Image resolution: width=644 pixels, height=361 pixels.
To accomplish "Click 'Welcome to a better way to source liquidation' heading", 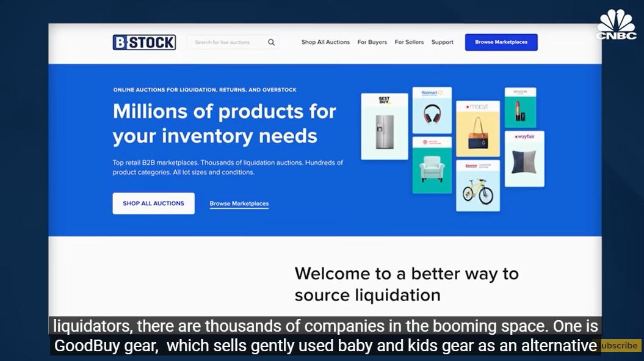I will [x=407, y=284].
